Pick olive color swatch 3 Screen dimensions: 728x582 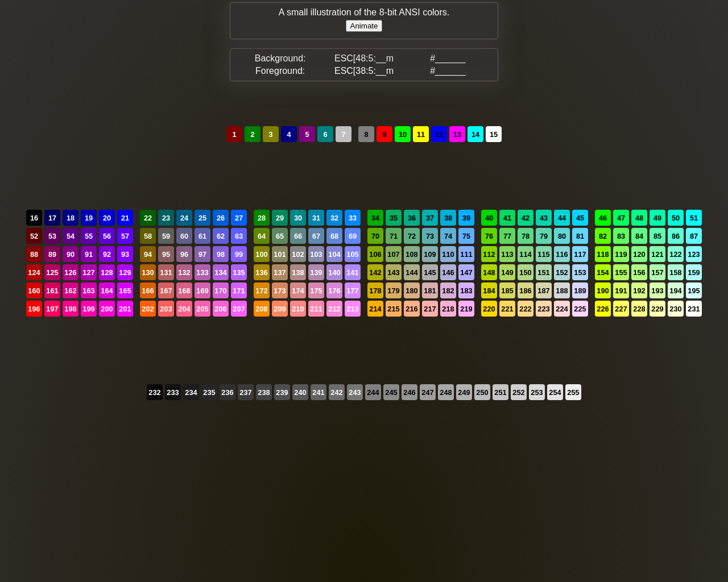[271, 134]
